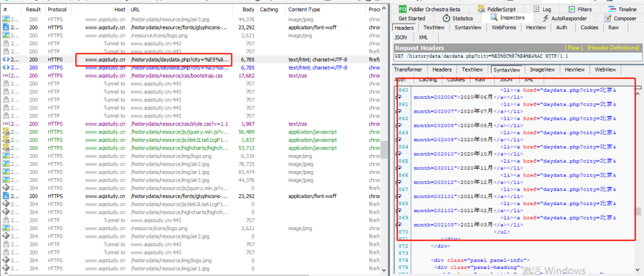Select the request Headers inspector tab
The image size is (644, 276).
point(404,27)
